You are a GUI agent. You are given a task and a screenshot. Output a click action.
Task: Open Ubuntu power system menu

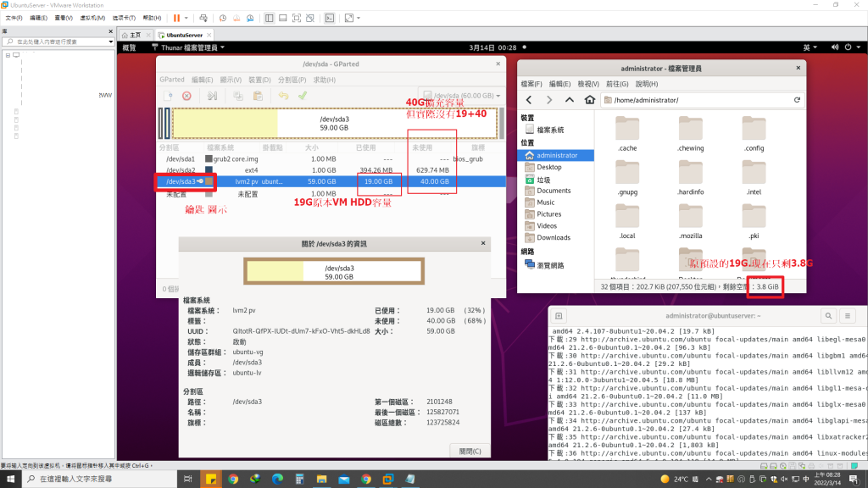[x=851, y=47]
